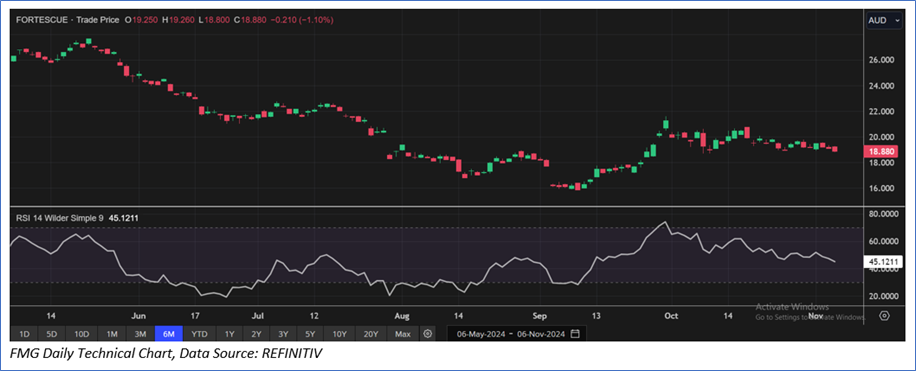Select the 10Y time range

(x=339, y=334)
